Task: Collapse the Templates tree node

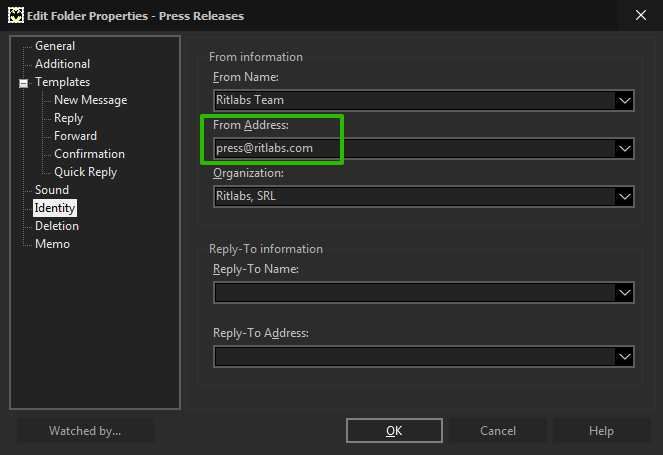Action: [x=24, y=83]
